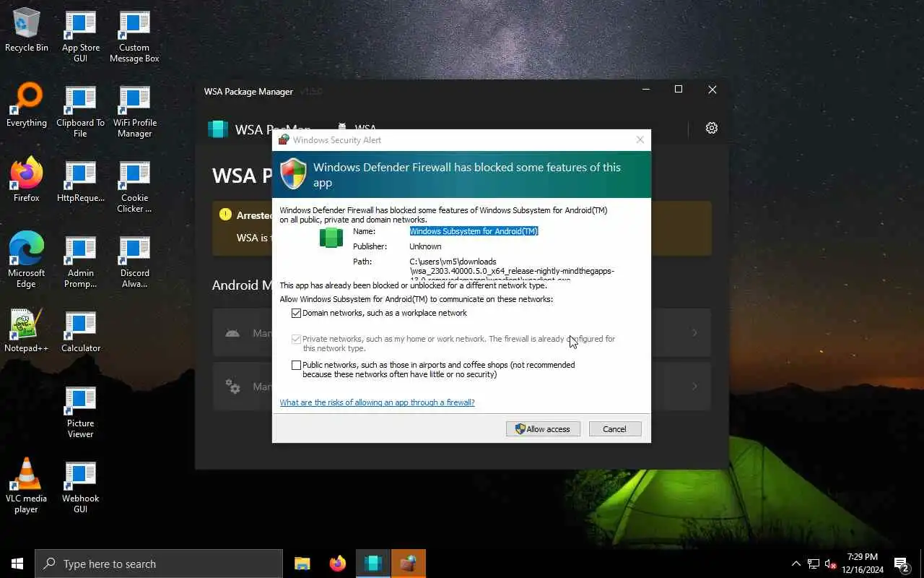Open the network status tray icon

pyautogui.click(x=814, y=564)
